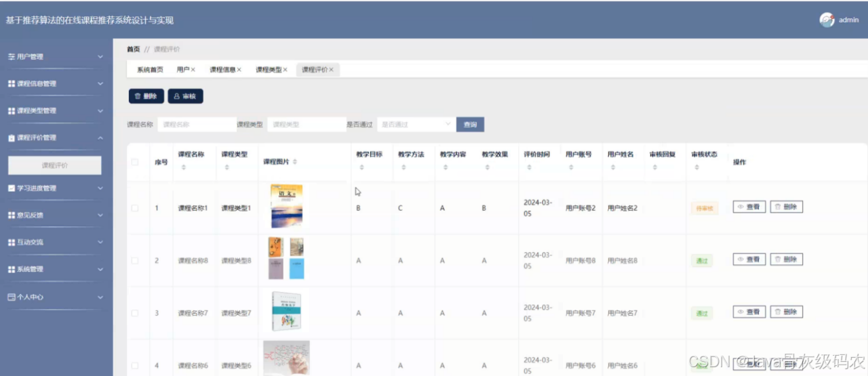Click 删除 for 课程名称1 row
Viewport: 868px width, 376px height.
pyautogui.click(x=787, y=207)
